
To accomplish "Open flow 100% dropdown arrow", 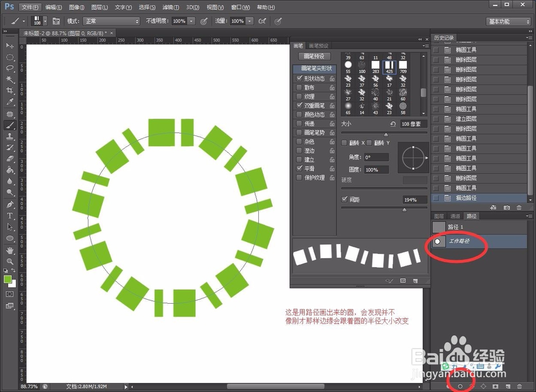I will click(x=250, y=21).
